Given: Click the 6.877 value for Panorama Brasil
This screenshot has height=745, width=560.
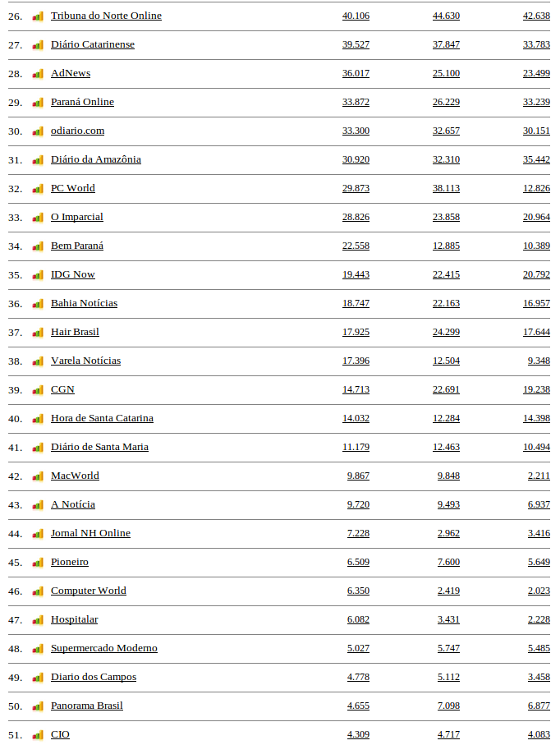Looking at the screenshot, I should [539, 706].
